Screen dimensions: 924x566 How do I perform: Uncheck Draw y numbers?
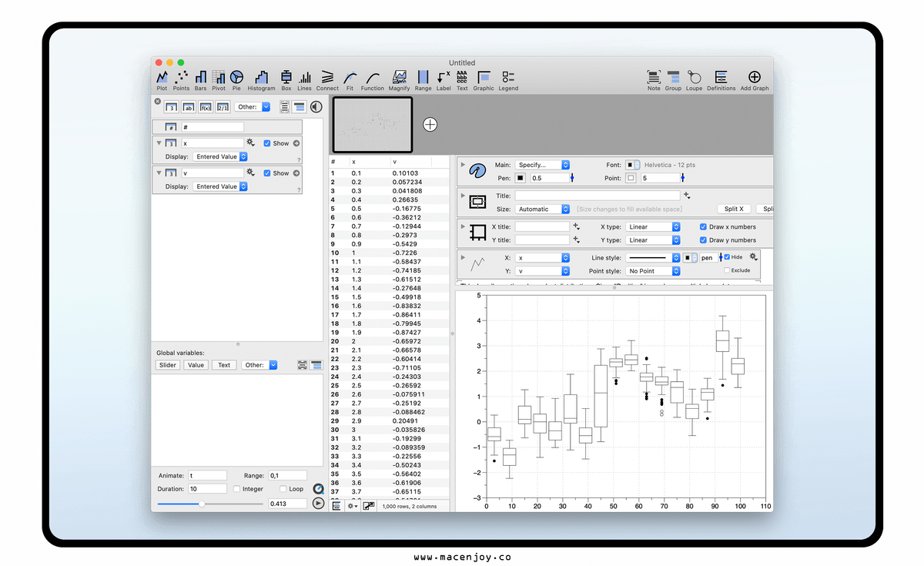tap(703, 240)
